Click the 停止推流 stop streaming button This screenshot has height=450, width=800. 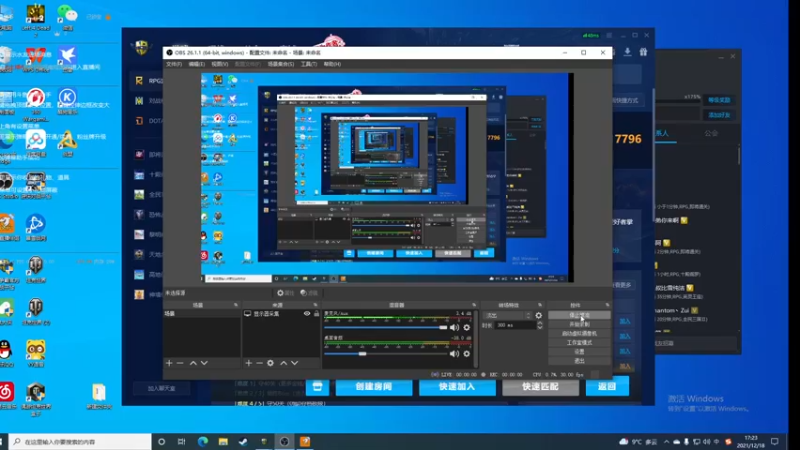[x=579, y=315]
